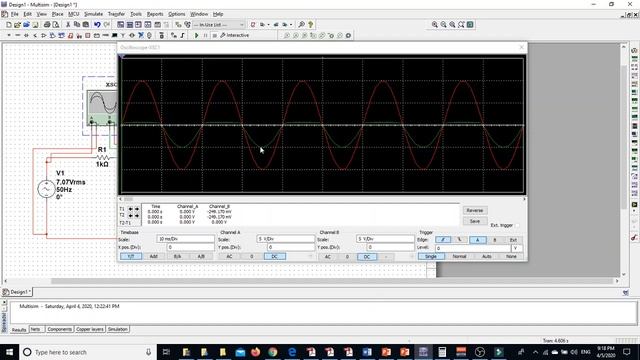640x360 pixels.
Task: Click the Save button on oscilloscope
Action: tap(475, 221)
